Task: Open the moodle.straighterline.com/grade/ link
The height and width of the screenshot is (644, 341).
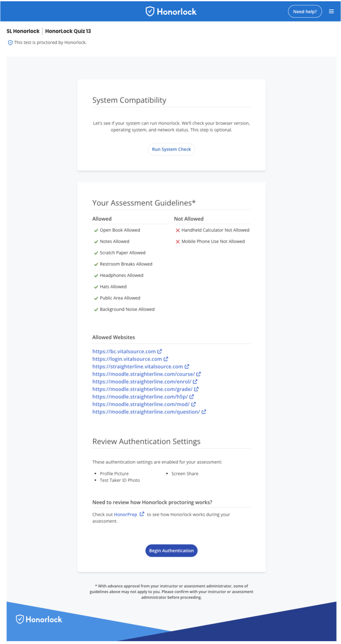Action: click(x=142, y=389)
